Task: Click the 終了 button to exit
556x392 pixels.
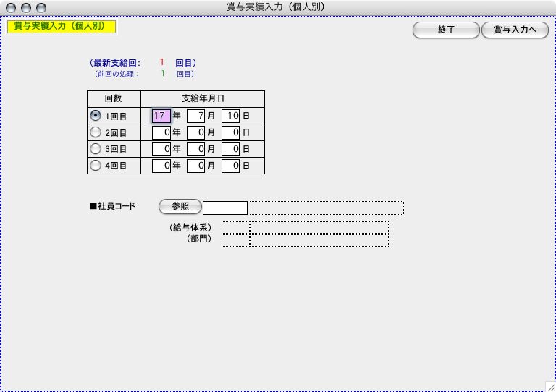Action: coord(446,30)
